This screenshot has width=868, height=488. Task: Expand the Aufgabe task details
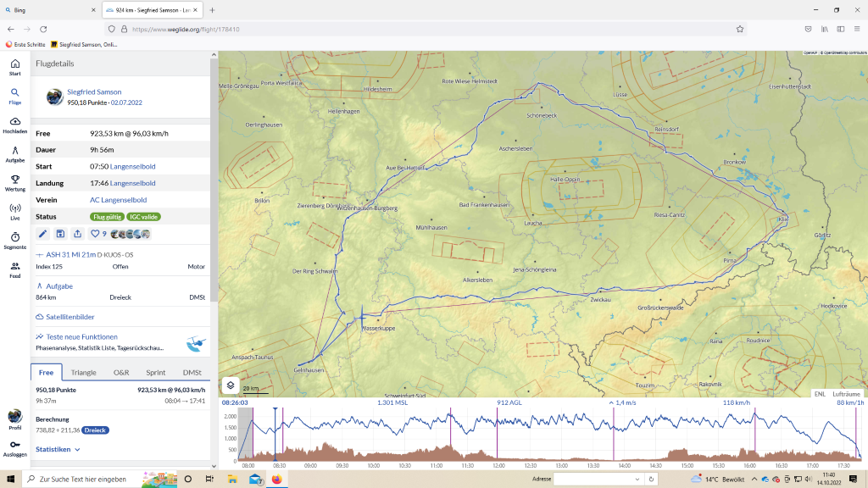(54, 286)
